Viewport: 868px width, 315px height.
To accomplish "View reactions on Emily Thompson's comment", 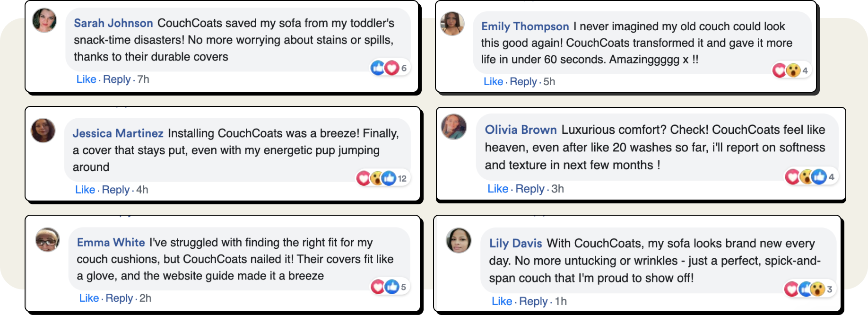I will point(790,70).
